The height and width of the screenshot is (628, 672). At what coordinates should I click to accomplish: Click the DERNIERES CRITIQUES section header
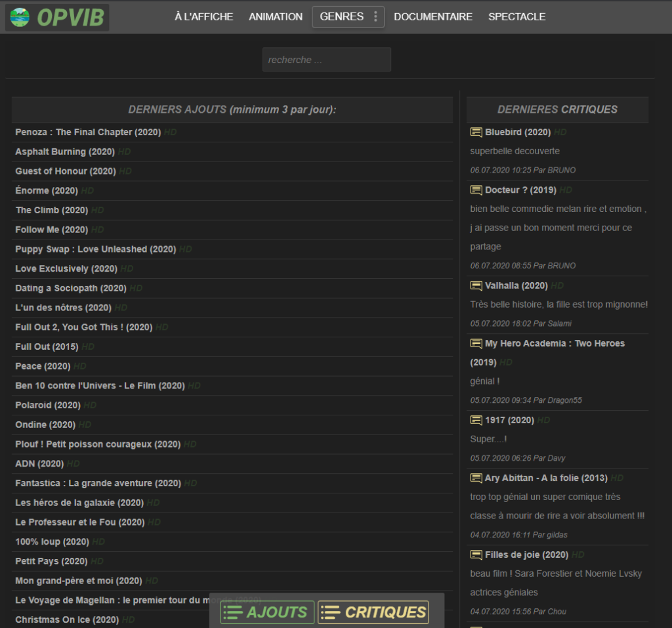[x=557, y=110]
